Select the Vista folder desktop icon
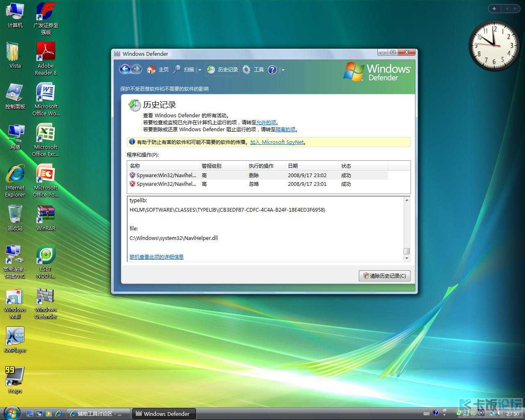Viewport: 525px width, 420px height. click(15, 55)
